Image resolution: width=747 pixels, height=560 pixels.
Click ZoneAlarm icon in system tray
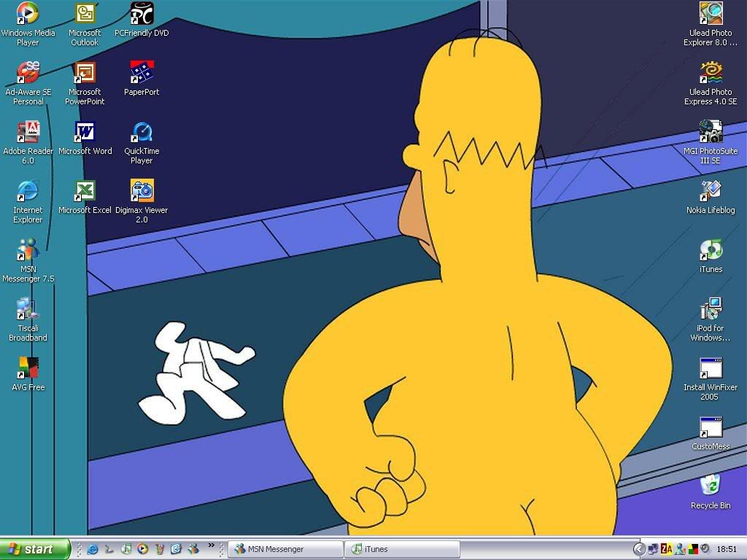tap(666, 549)
